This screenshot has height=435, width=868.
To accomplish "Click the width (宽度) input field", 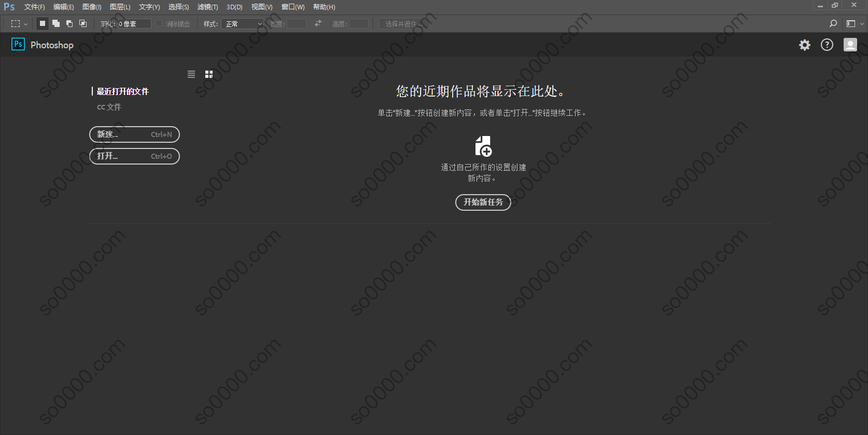I will click(297, 24).
